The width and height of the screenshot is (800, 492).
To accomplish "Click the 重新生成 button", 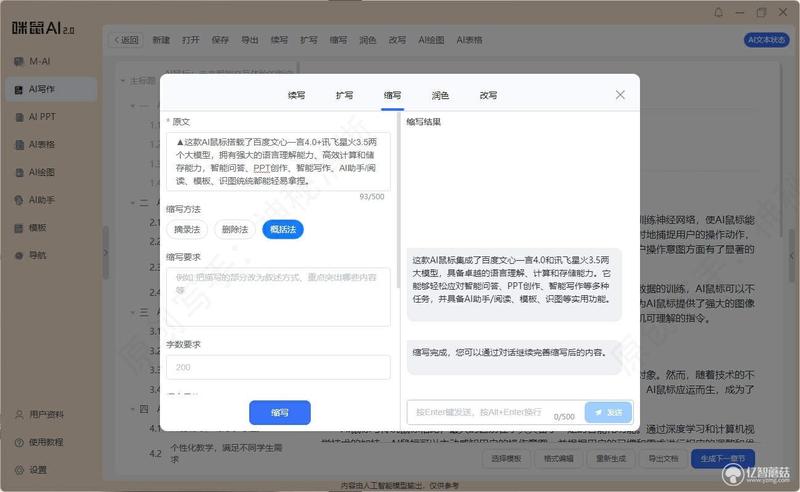I will pos(611,459).
